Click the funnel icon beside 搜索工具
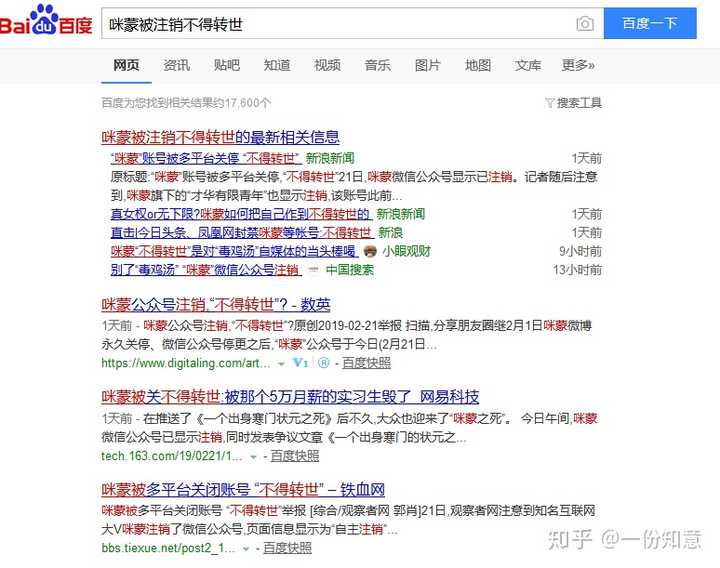Image resolution: width=720 pixels, height=568 pixels. pos(550,103)
